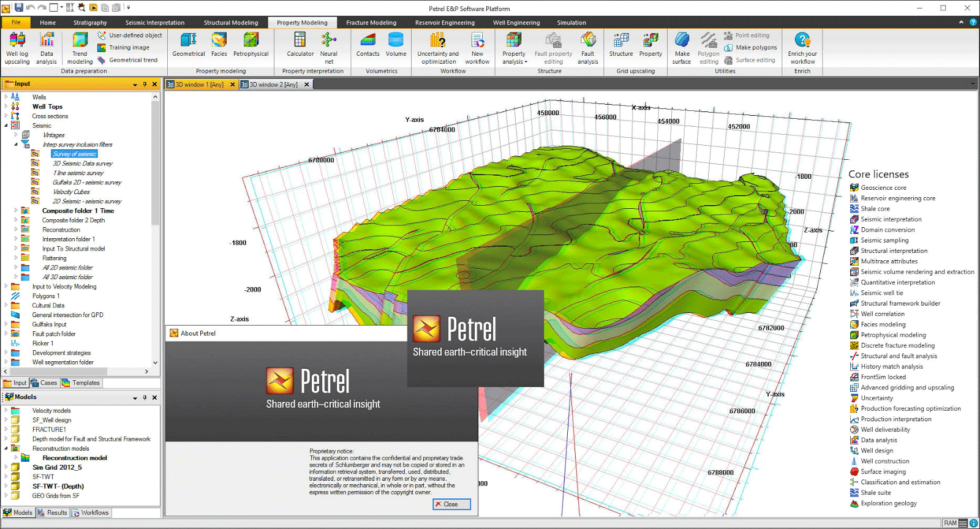Select the Polygons 1 tree item
The width and height of the screenshot is (980, 529).
(46, 296)
